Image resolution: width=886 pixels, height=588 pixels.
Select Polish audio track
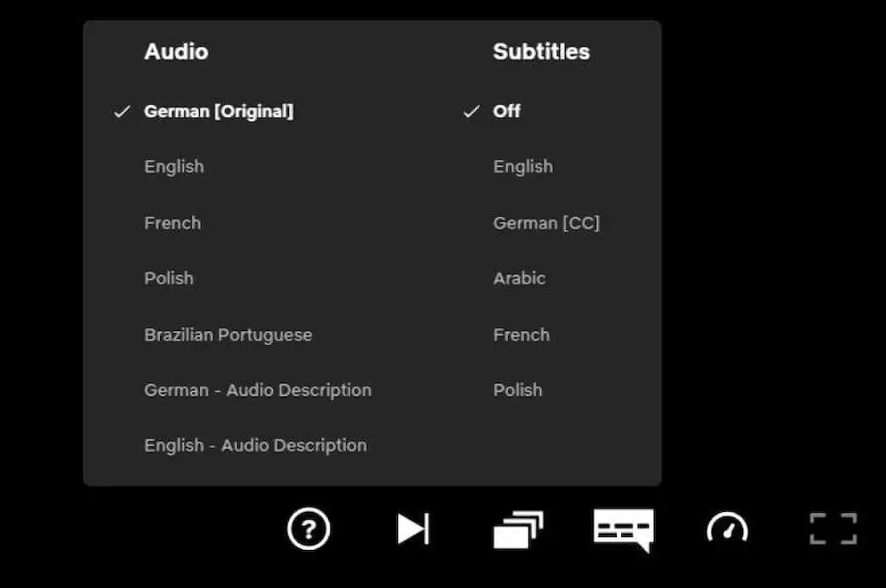coord(169,278)
